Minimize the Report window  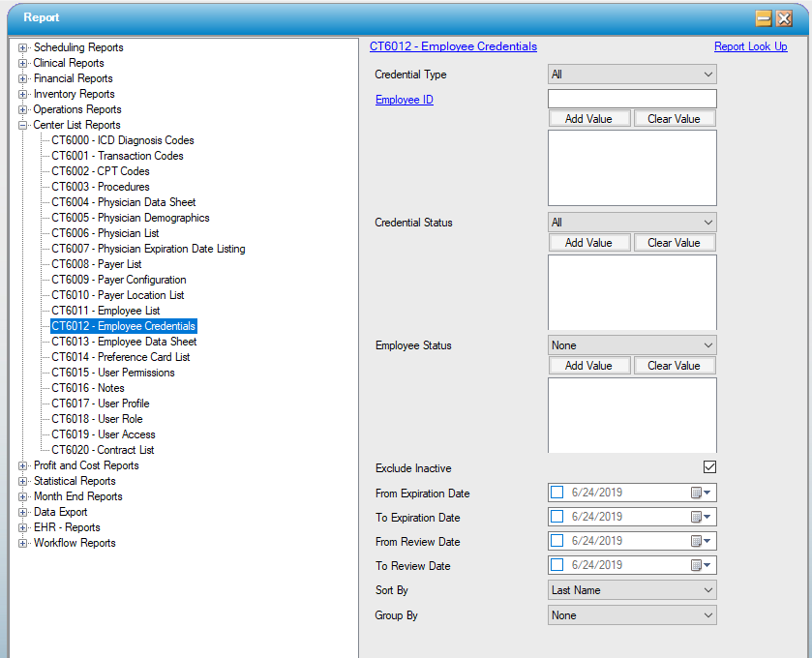point(764,17)
